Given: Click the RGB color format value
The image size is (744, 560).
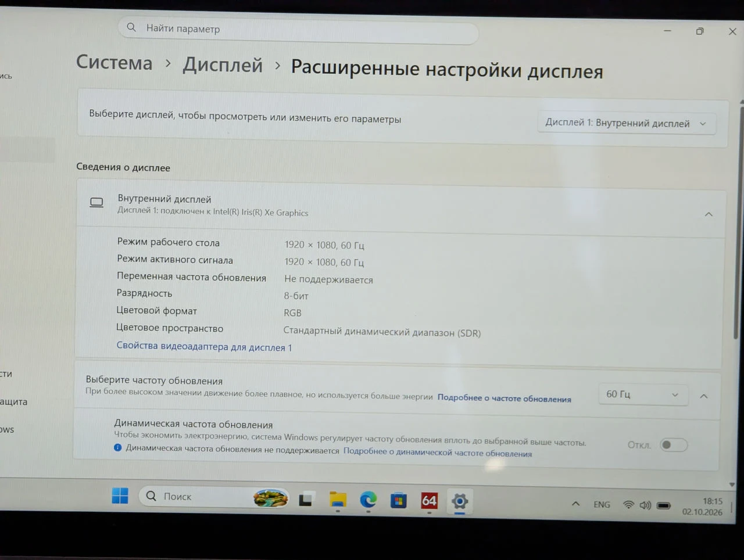Looking at the screenshot, I should click(x=292, y=313).
